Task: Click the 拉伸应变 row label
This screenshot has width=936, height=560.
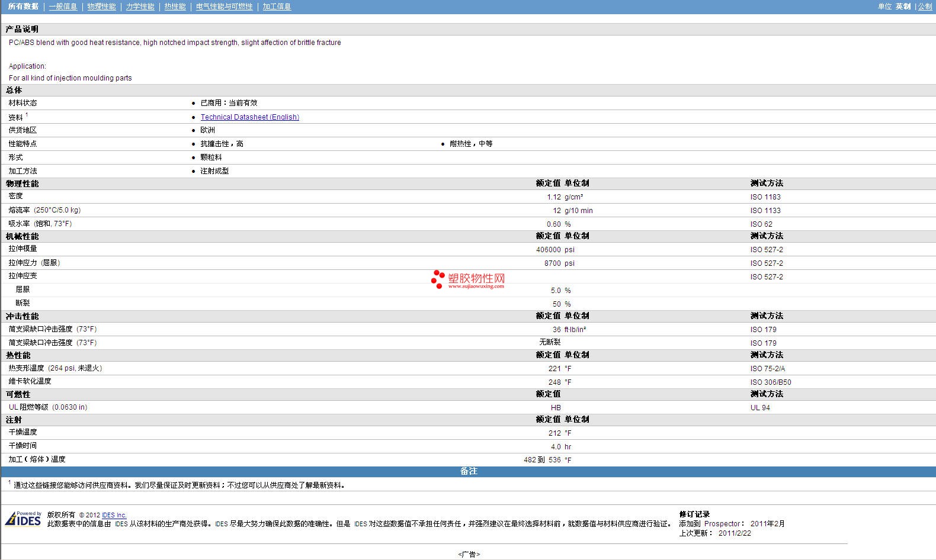Action: point(23,276)
